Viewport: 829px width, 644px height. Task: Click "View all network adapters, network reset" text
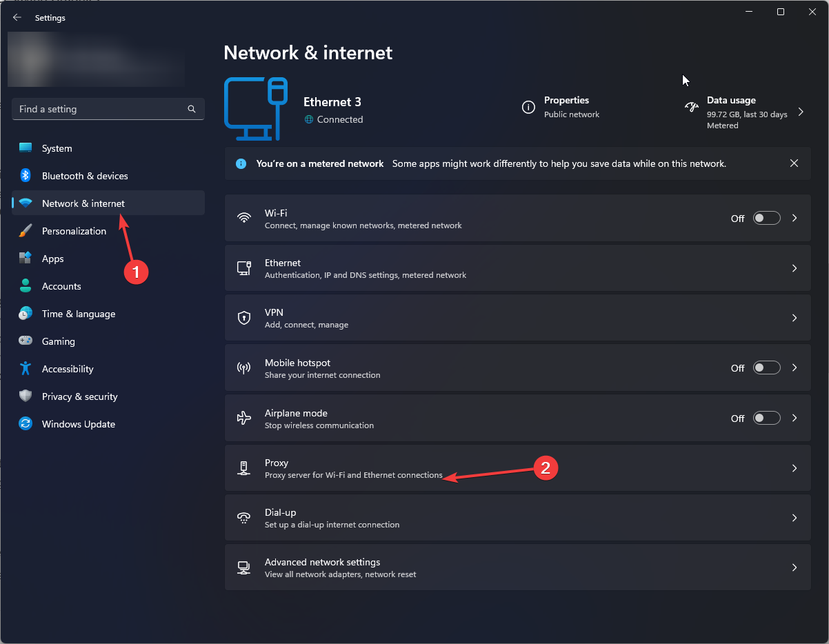(341, 574)
